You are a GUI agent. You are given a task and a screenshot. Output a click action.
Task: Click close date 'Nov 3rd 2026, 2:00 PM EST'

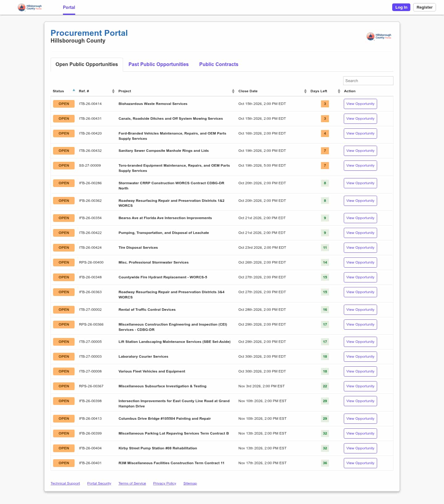click(x=261, y=386)
